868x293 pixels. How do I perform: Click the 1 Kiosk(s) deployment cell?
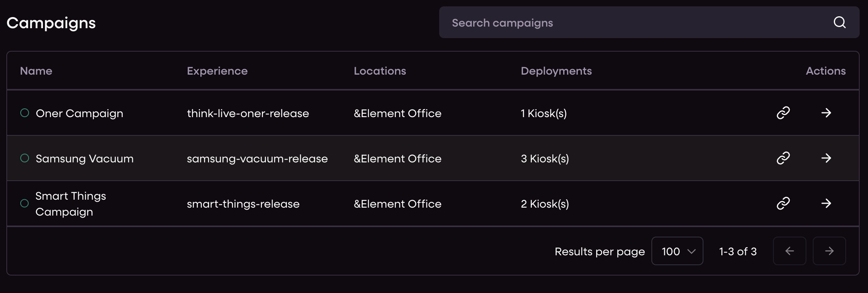click(x=544, y=114)
